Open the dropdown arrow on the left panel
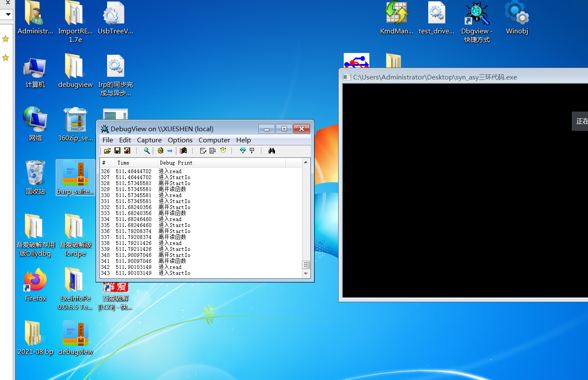588x380 pixels. pyautogui.click(x=8, y=14)
